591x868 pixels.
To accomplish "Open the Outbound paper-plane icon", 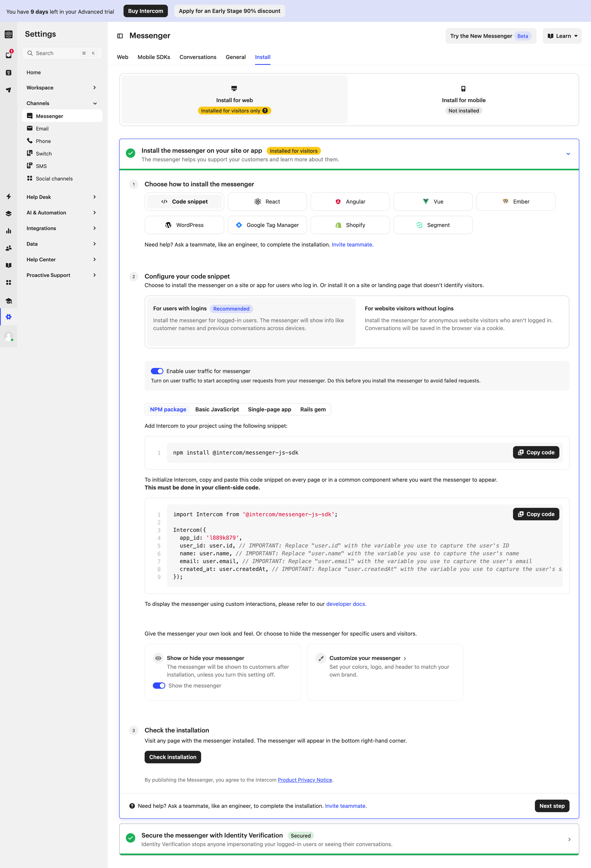I will coord(9,90).
